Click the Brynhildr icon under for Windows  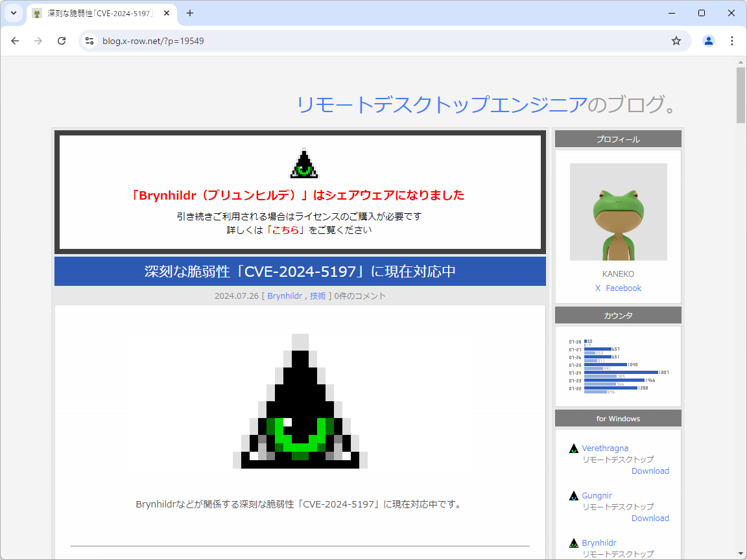coord(574,542)
